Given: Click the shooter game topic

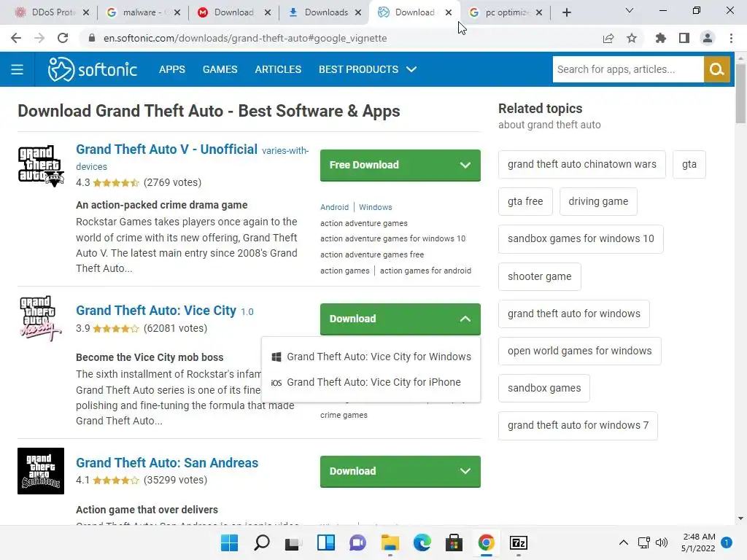Looking at the screenshot, I should (x=539, y=276).
